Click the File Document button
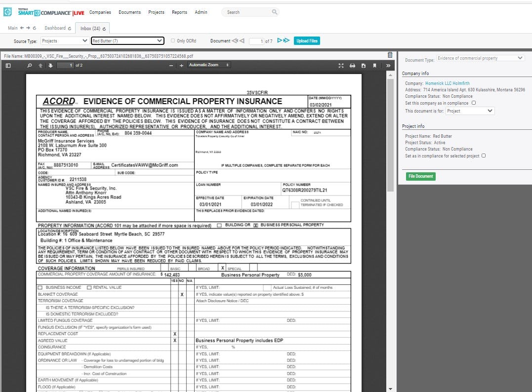This screenshot has height=392, width=532. tap(420, 176)
